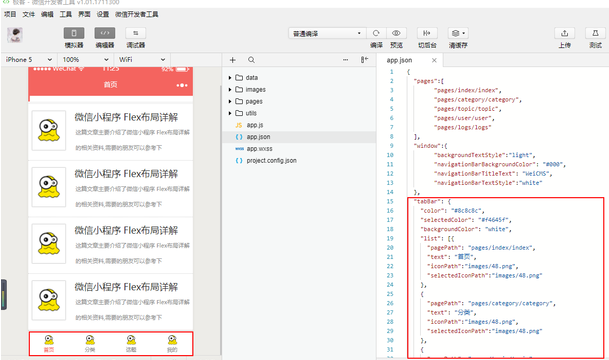609x360 pixels.
Task: Click the upload icon
Action: click(564, 33)
